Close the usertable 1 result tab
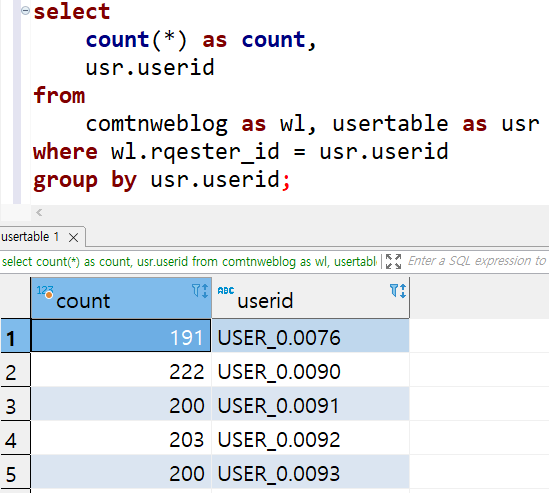The height and width of the screenshot is (493, 549). point(74,238)
